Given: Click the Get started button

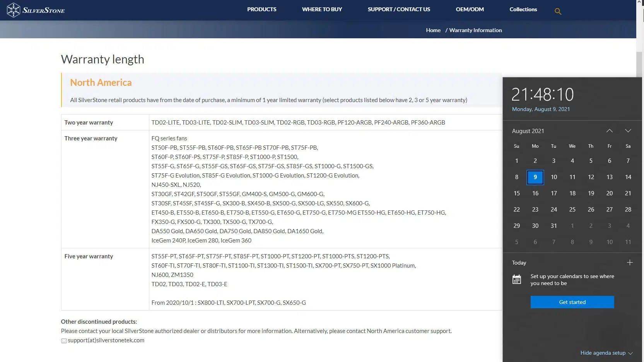Looking at the screenshot, I should point(572,302).
